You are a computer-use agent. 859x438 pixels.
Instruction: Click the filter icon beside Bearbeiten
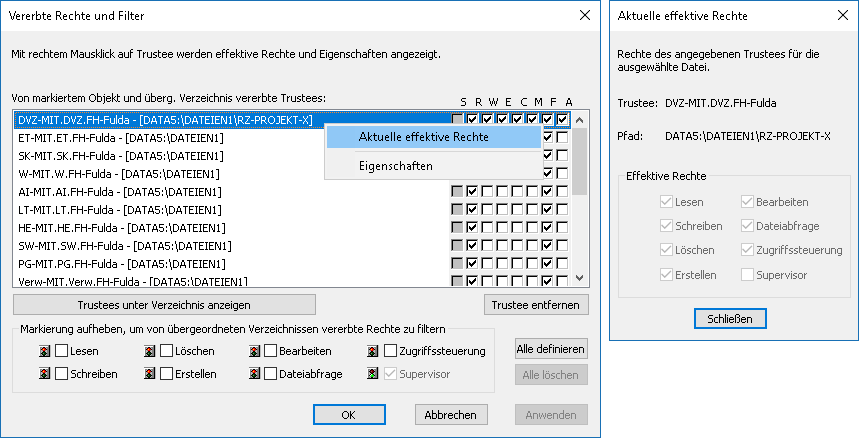(x=254, y=351)
